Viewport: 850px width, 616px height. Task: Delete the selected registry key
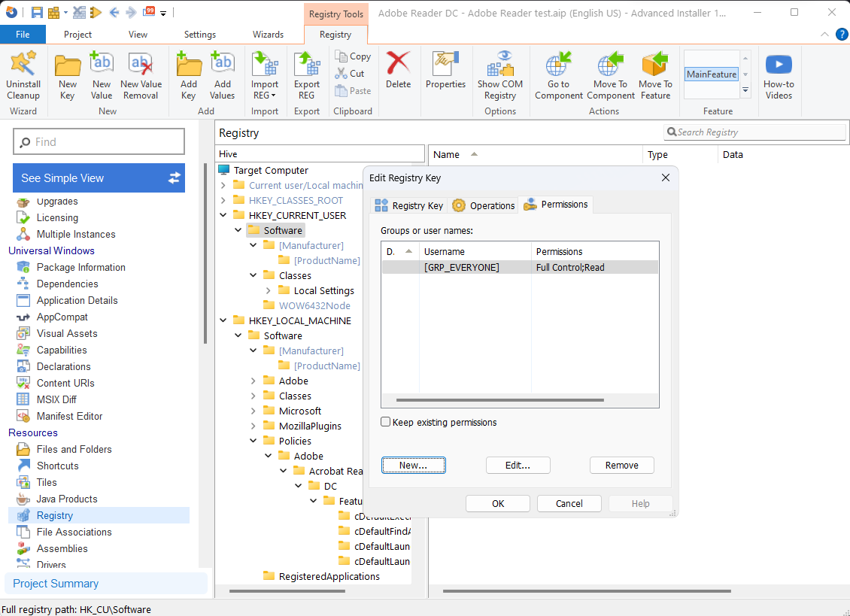(x=399, y=71)
